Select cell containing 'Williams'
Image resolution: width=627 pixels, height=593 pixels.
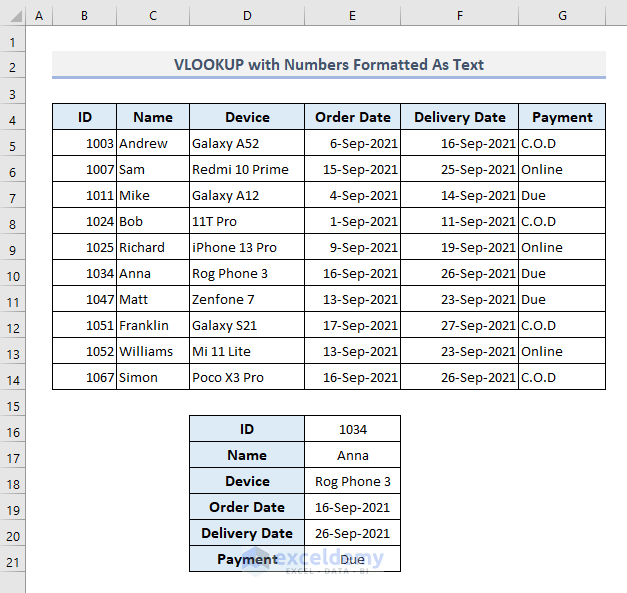click(x=153, y=351)
